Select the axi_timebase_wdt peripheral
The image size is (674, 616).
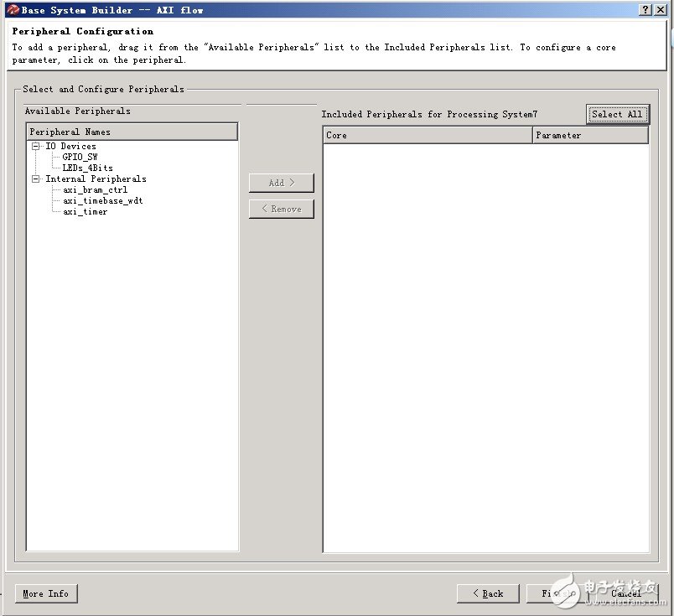102,200
